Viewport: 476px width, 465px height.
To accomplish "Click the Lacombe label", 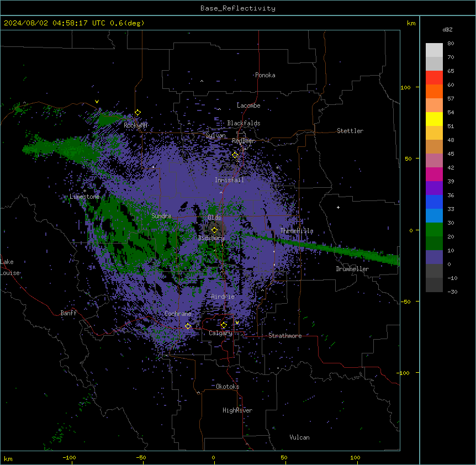I will 248,105.
